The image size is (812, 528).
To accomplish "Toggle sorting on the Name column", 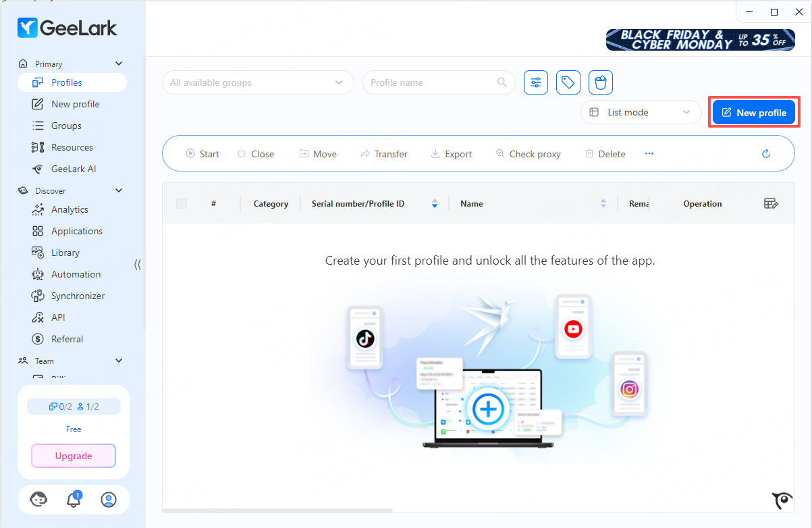I will [x=603, y=203].
